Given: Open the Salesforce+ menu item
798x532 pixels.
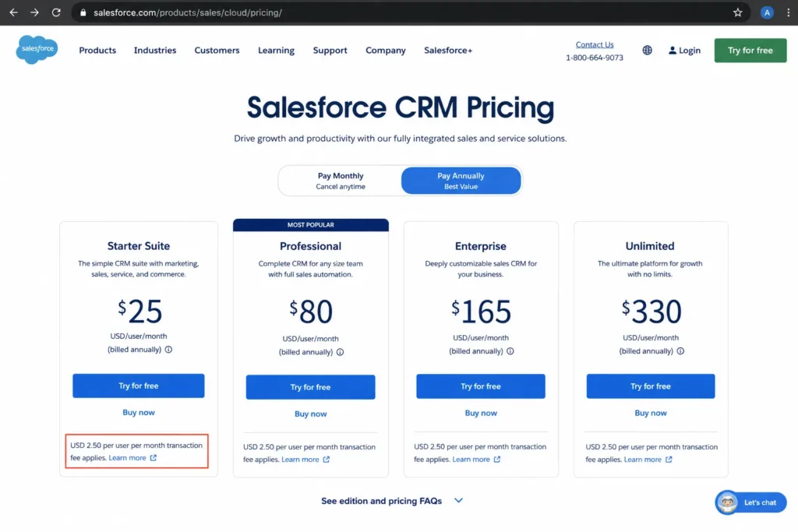Looking at the screenshot, I should 448,51.
